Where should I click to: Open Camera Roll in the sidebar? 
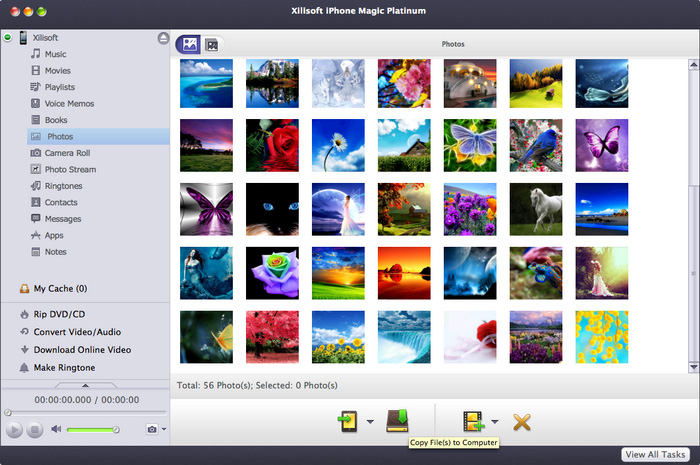[x=67, y=153]
